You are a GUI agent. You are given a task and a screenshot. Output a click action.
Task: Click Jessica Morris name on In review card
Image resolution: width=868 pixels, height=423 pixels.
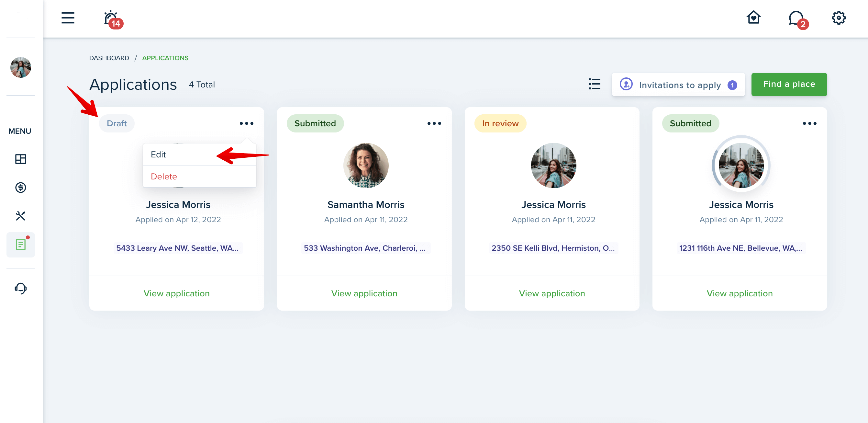tap(554, 205)
